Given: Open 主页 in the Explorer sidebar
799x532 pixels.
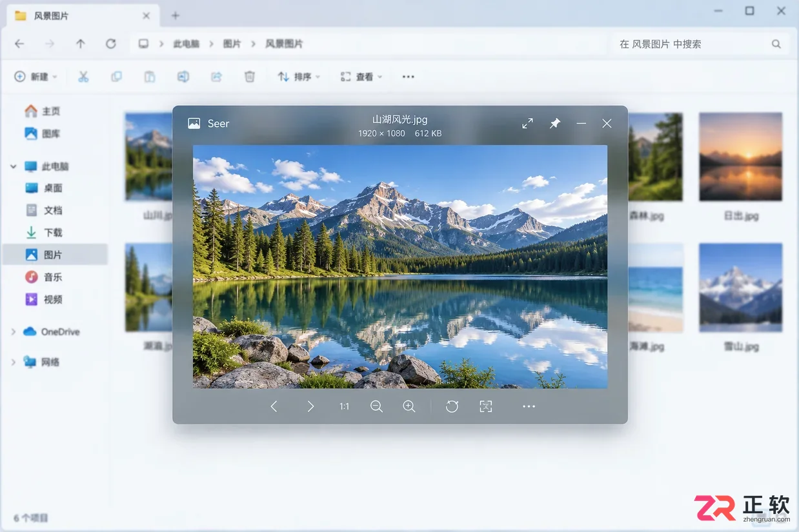Looking at the screenshot, I should click(x=43, y=111).
